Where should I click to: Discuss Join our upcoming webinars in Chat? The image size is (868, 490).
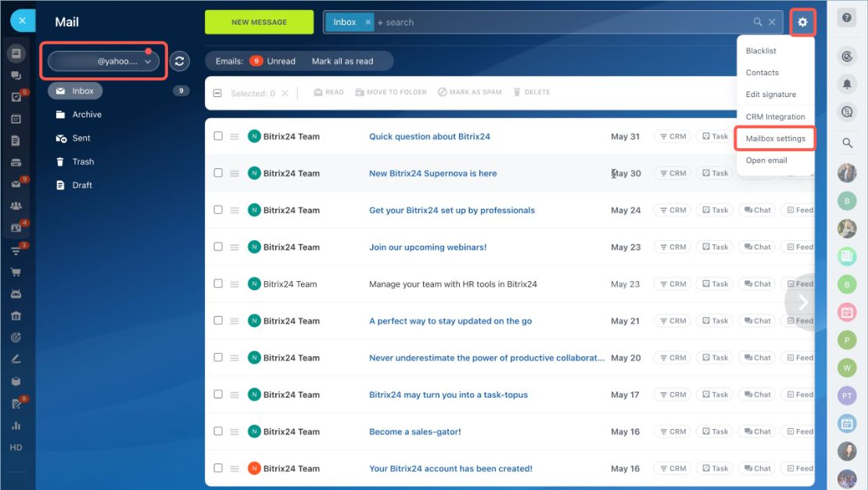coord(757,247)
